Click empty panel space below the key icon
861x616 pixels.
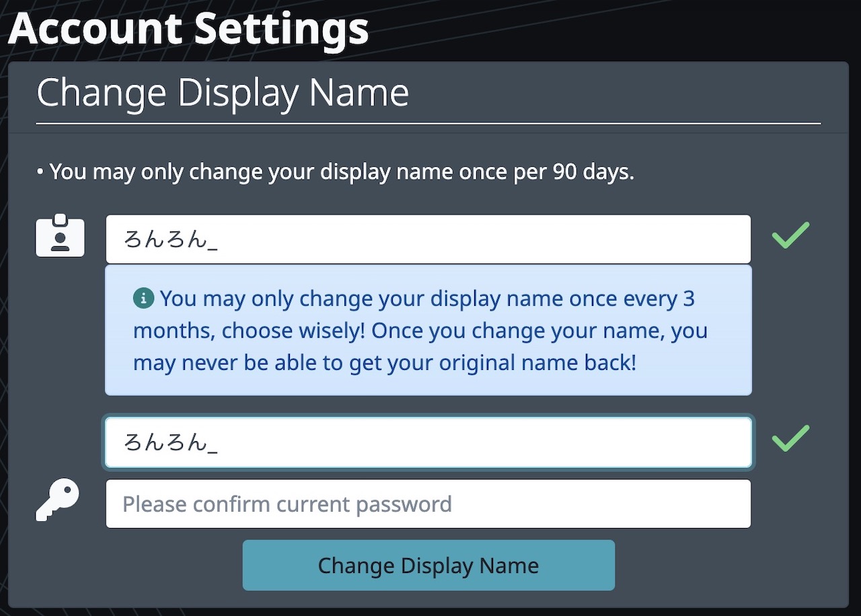click(x=57, y=565)
